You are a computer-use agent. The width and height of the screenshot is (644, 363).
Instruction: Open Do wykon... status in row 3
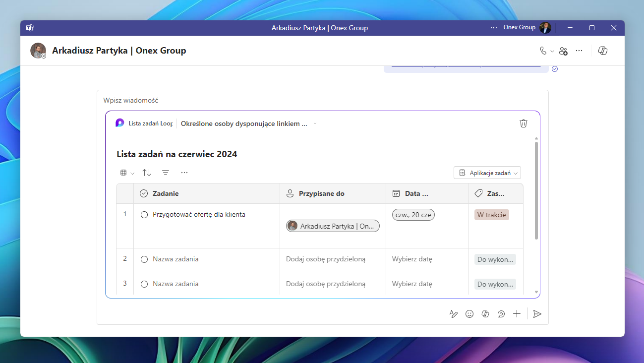[495, 284]
